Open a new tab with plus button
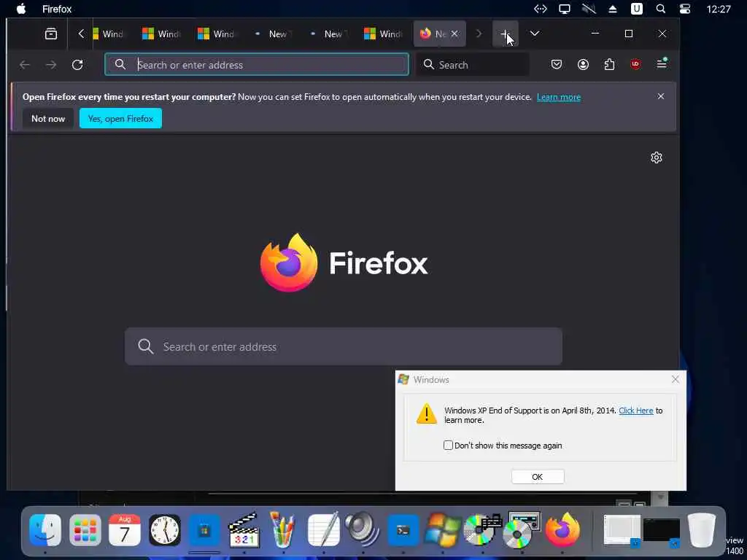Image resolution: width=747 pixels, height=560 pixels. pos(506,34)
